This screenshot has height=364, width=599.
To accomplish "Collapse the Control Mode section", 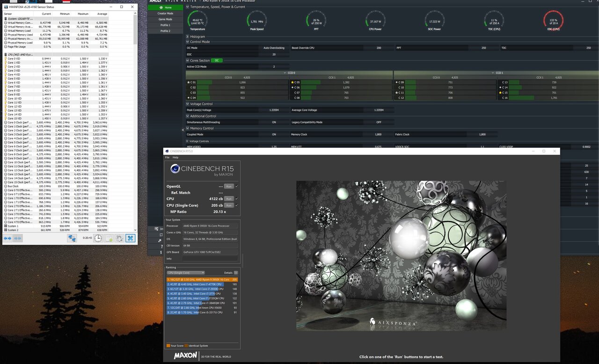I will pyautogui.click(x=188, y=42).
